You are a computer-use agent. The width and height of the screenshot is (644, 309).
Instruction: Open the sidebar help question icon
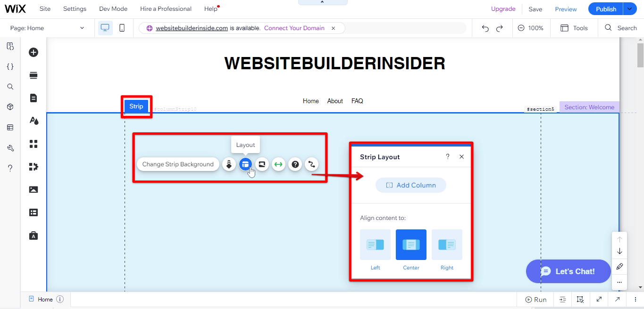10,168
